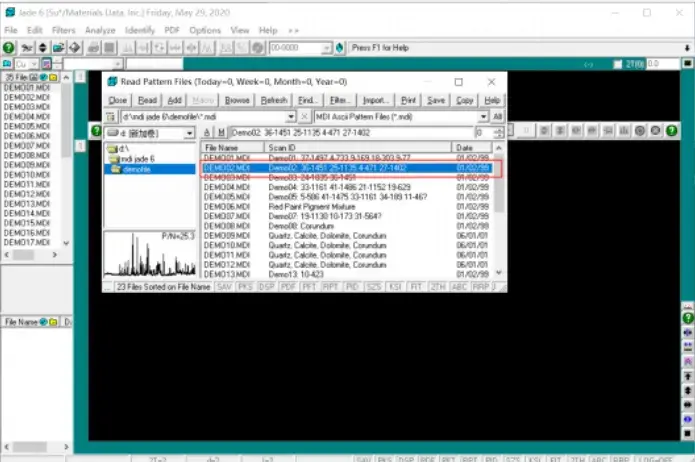Open the File menu
The image size is (695, 462).
click(x=11, y=30)
